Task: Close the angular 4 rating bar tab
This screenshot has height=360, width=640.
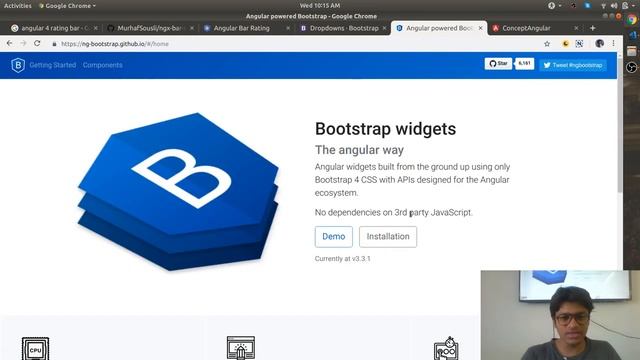Action: 96,28
